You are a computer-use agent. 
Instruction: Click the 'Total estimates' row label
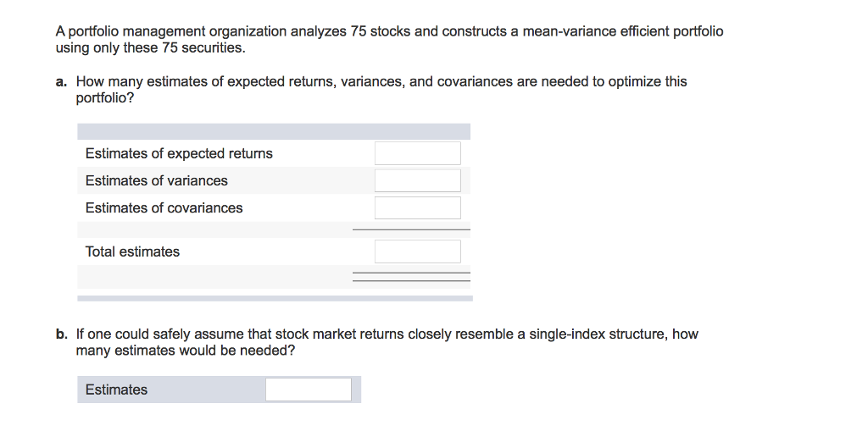(x=132, y=251)
